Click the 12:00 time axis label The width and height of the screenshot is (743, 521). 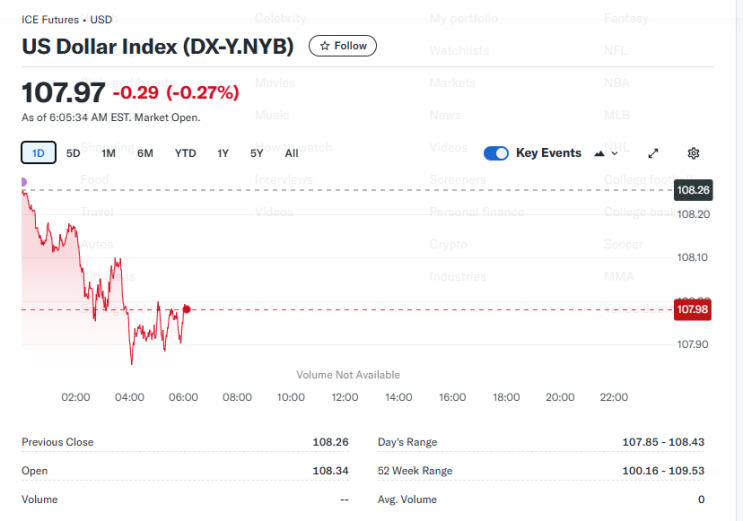point(345,397)
